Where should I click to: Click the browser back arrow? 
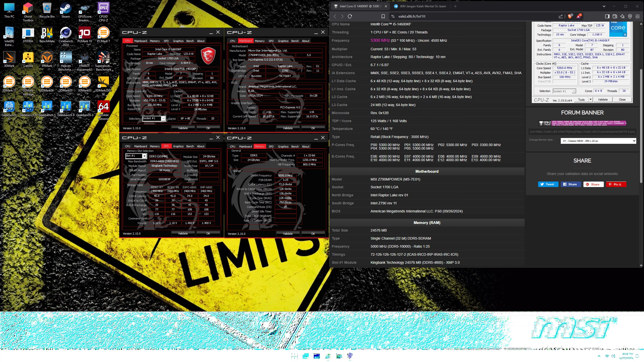[335, 16]
